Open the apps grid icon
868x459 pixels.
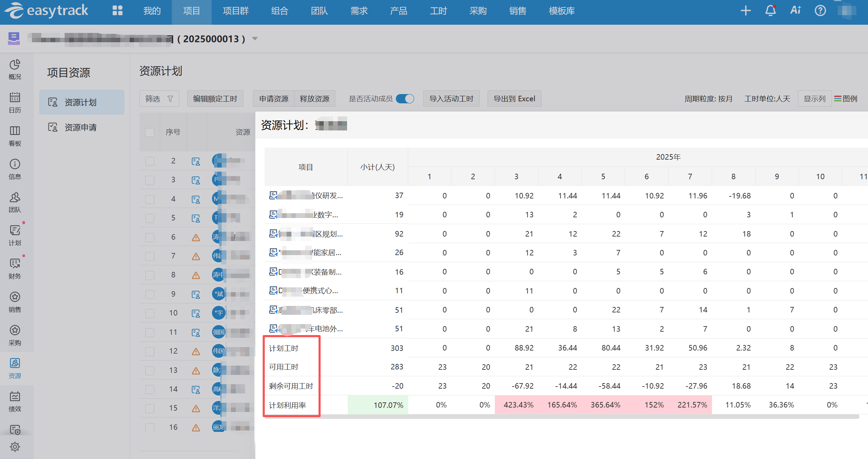pyautogui.click(x=117, y=11)
